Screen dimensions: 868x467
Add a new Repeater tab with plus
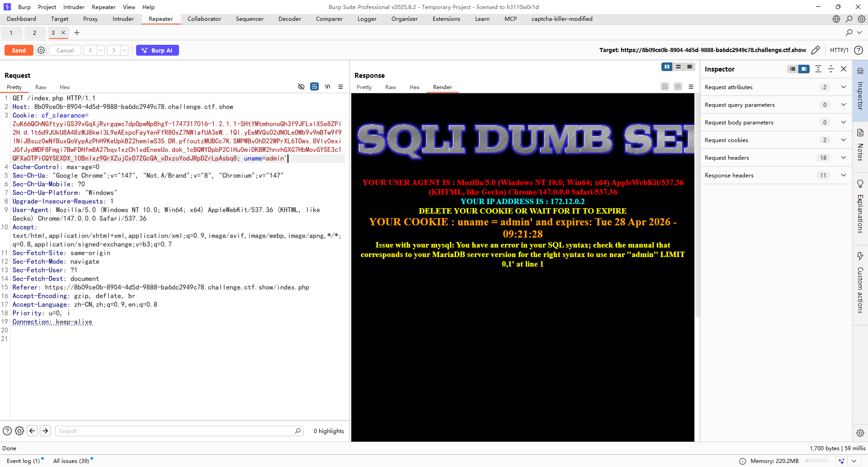coord(77,33)
